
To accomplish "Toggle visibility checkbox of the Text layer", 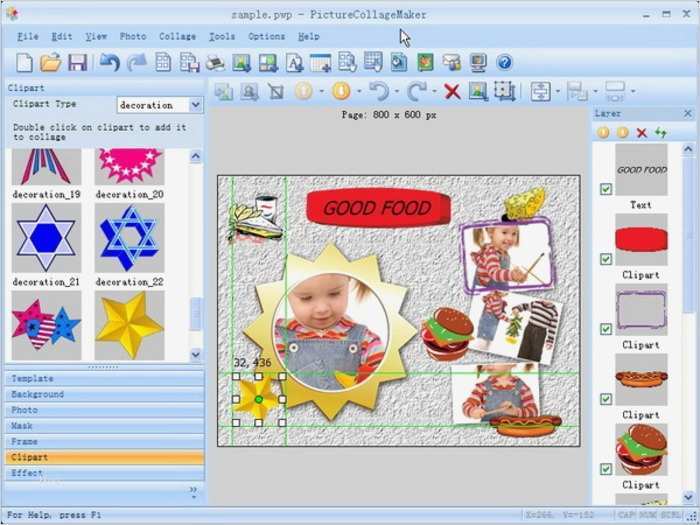I will pos(606,189).
